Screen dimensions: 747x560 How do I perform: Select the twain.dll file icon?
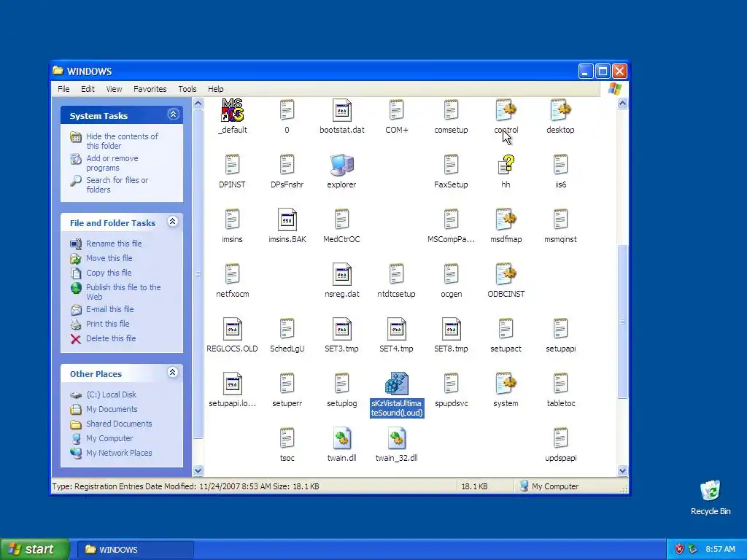click(x=342, y=438)
